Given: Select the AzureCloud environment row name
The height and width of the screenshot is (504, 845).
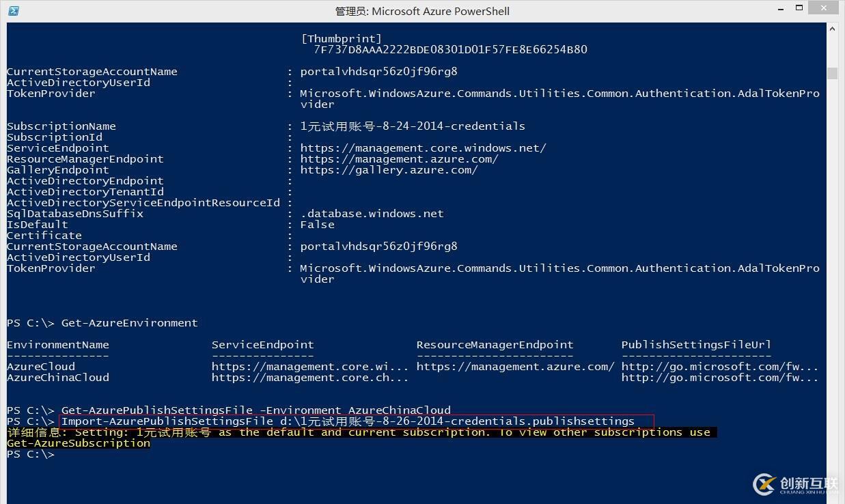Looking at the screenshot, I should (x=41, y=367).
